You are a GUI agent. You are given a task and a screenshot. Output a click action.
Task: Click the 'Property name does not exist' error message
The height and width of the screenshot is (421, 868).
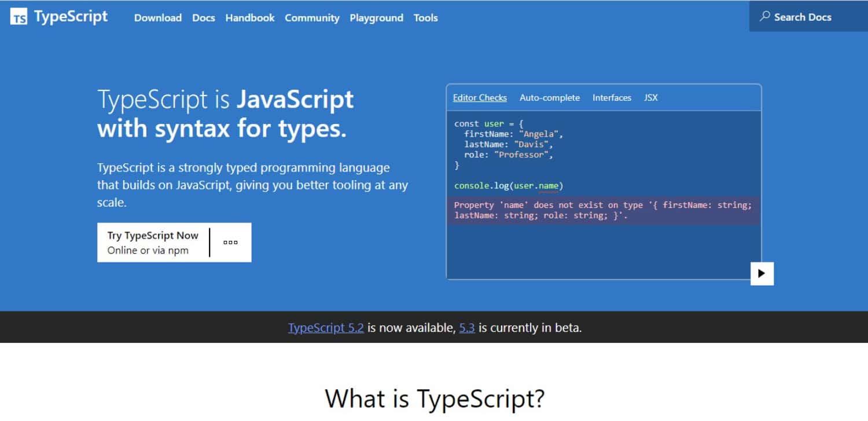click(603, 210)
